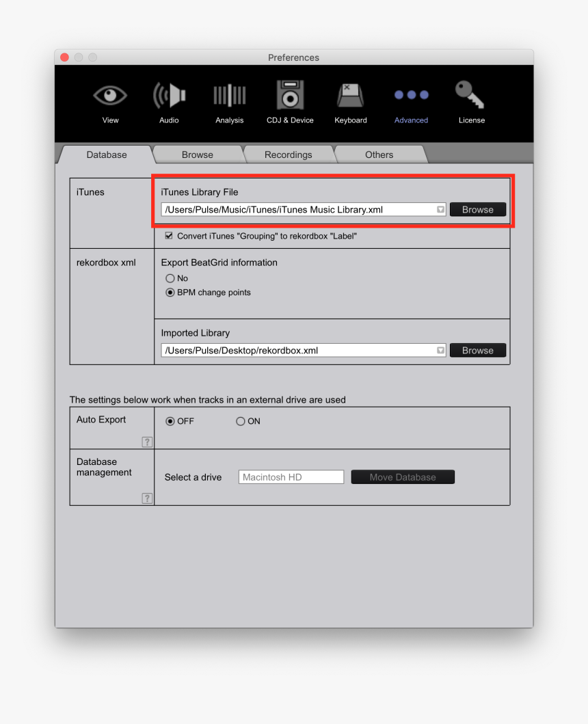Open the Imported Library path dropdown
The image size is (588, 724).
pos(440,350)
